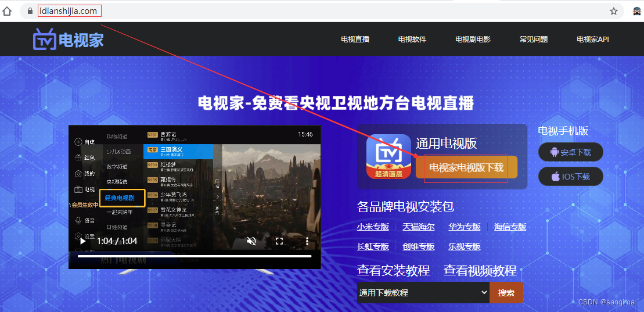Image resolution: width=644 pixels, height=312 pixels.
Task: Expand the 通用下载教程 dropdown
Action: [x=423, y=293]
